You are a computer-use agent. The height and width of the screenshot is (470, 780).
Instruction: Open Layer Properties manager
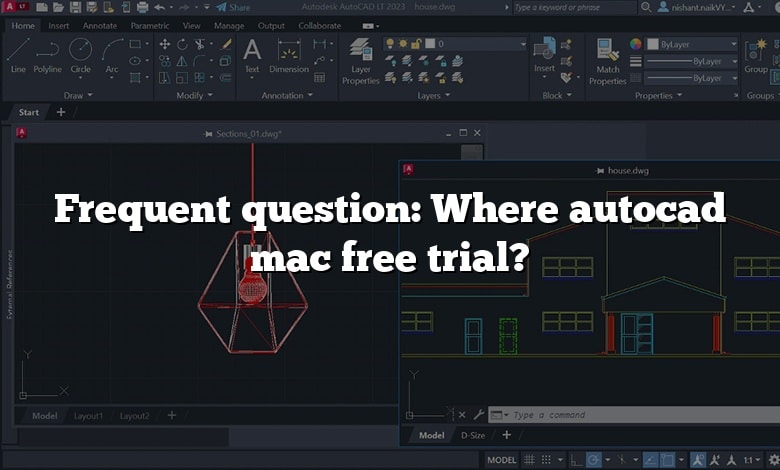point(361,60)
